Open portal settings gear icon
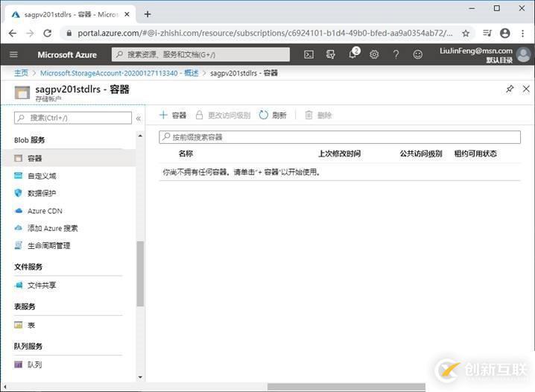Screen dimensions: 535x392 374,54
